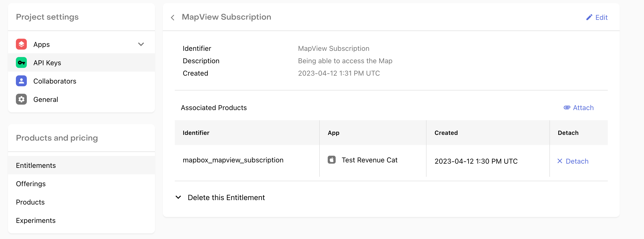Open the Collaborators settings
The image size is (644, 239).
click(81, 81)
